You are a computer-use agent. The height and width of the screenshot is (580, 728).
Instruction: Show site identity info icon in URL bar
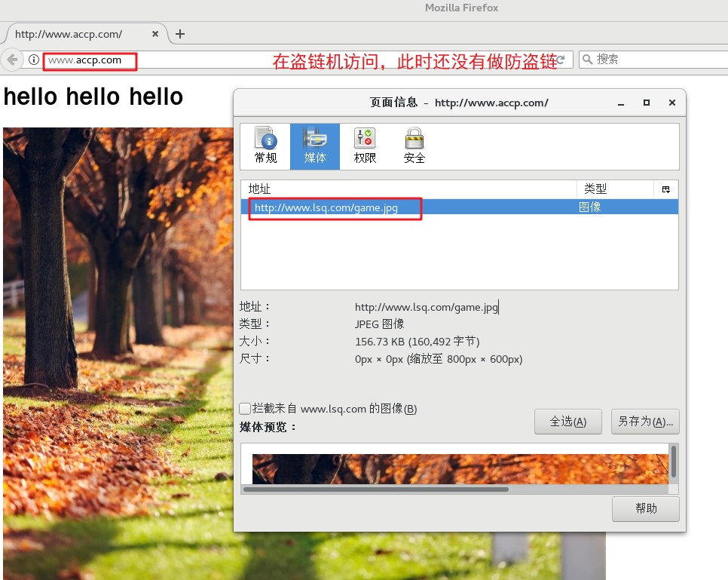(x=33, y=60)
